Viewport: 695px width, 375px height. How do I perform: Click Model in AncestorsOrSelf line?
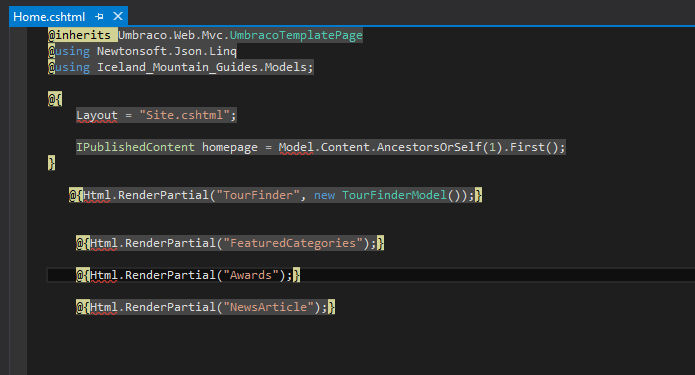pyautogui.click(x=296, y=147)
